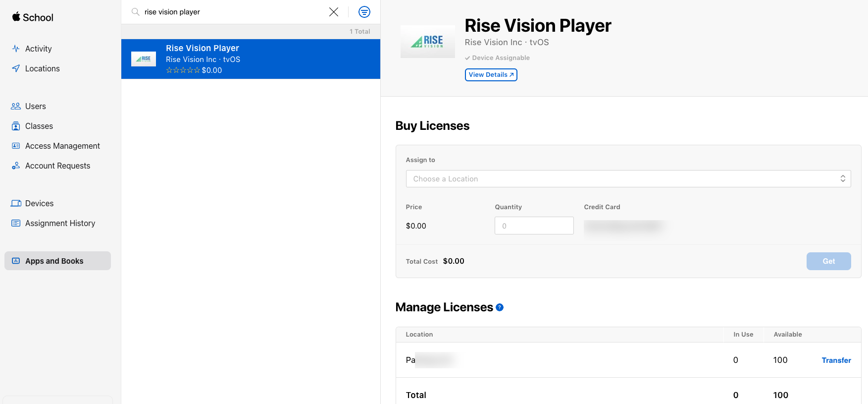This screenshot has height=404, width=868.
Task: Click the Quantity input field
Action: [x=534, y=226]
